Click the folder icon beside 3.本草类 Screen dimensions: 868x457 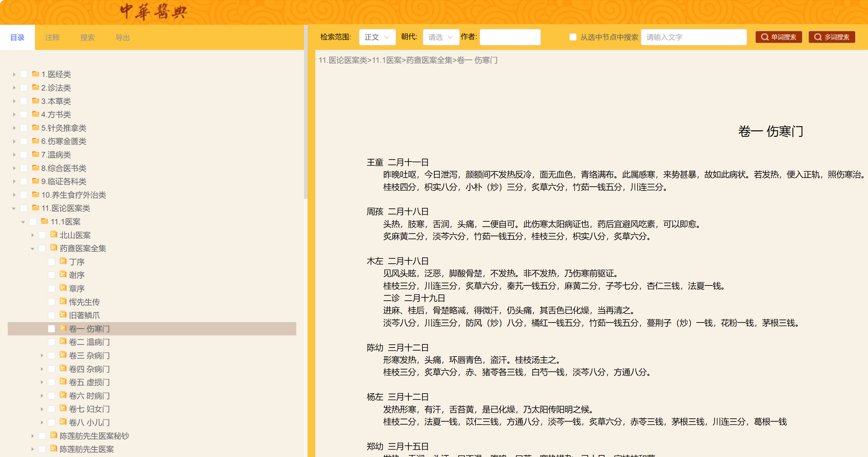(35, 101)
